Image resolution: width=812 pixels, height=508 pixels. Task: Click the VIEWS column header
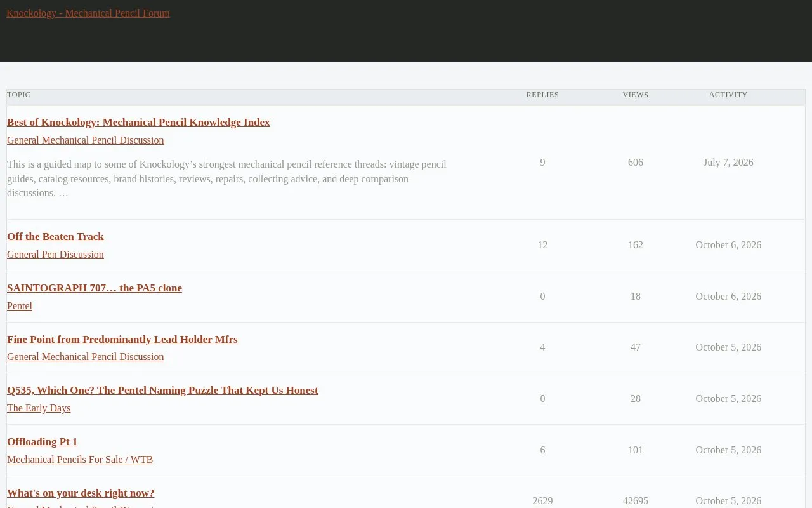pyautogui.click(x=636, y=95)
